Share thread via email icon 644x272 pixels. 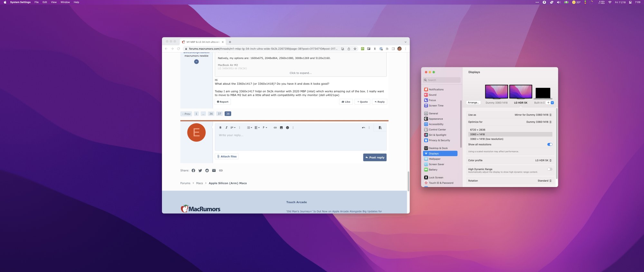click(x=214, y=171)
